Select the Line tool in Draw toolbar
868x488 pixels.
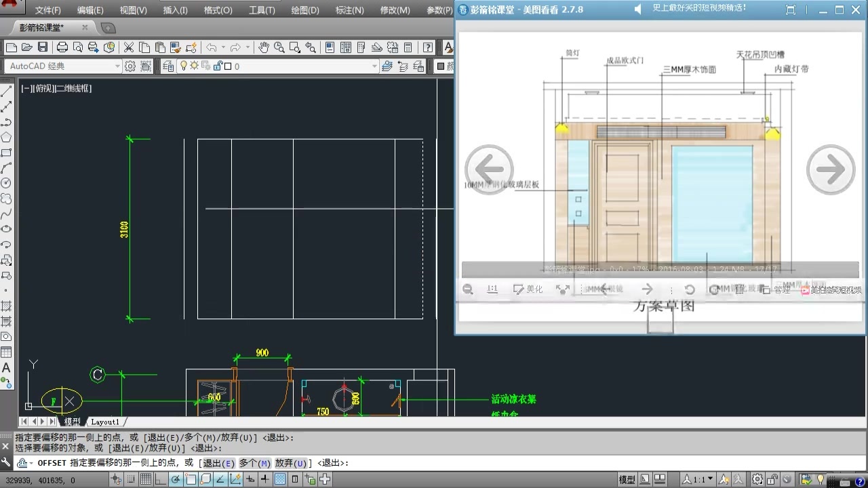(6, 91)
